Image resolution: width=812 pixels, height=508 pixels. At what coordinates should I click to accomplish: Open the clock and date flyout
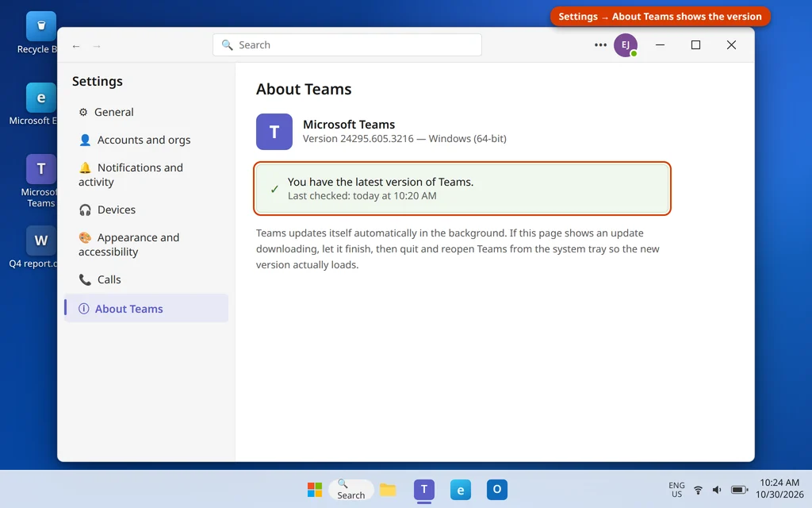pyautogui.click(x=779, y=489)
